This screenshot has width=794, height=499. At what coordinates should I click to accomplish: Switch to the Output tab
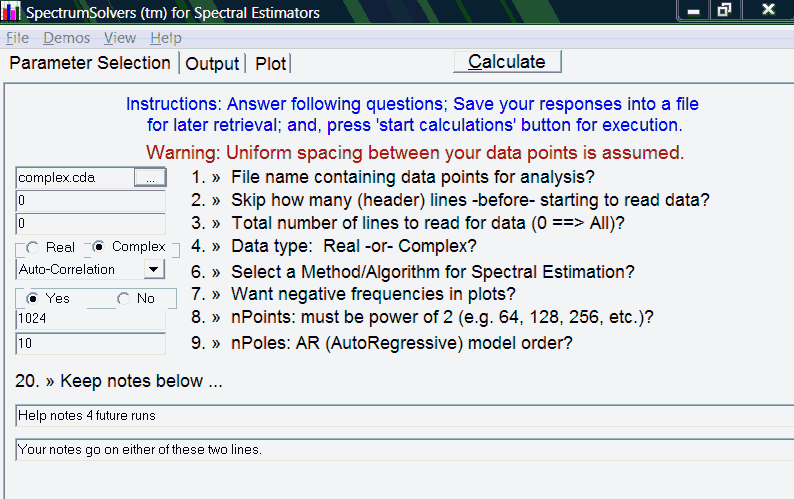212,64
